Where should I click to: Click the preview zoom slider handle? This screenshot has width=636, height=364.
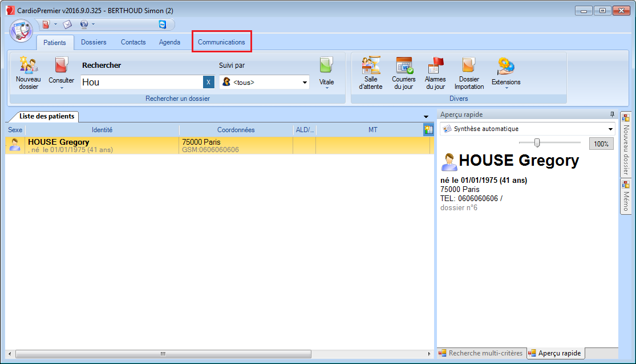click(x=537, y=143)
